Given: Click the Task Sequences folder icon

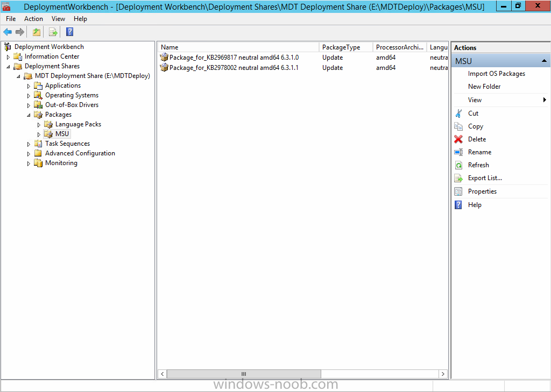Looking at the screenshot, I should 38,144.
